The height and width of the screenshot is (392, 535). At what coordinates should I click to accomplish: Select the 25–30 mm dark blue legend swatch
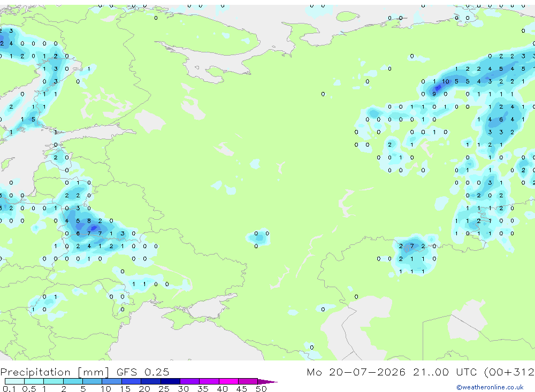point(170,381)
